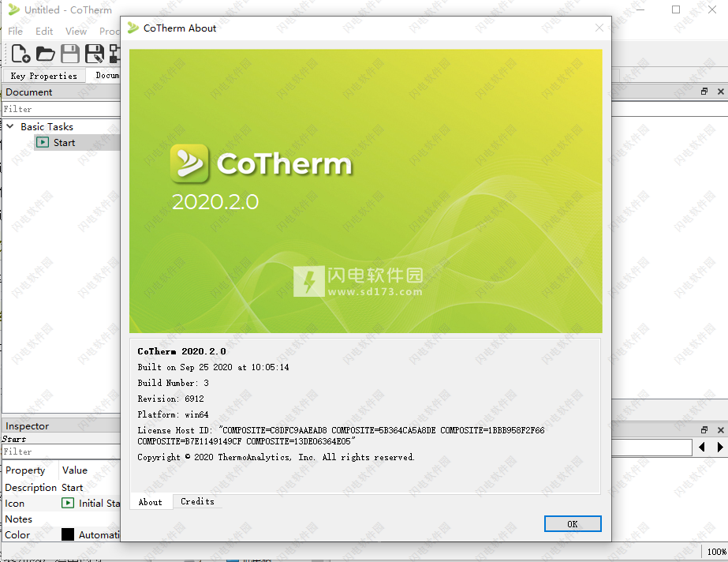Click the 100% indicator in status bar
Screen dimensions: 728x562
tap(716, 552)
